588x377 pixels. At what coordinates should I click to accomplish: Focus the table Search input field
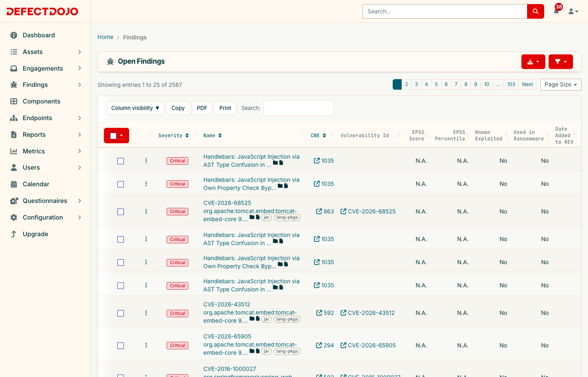[x=298, y=108]
